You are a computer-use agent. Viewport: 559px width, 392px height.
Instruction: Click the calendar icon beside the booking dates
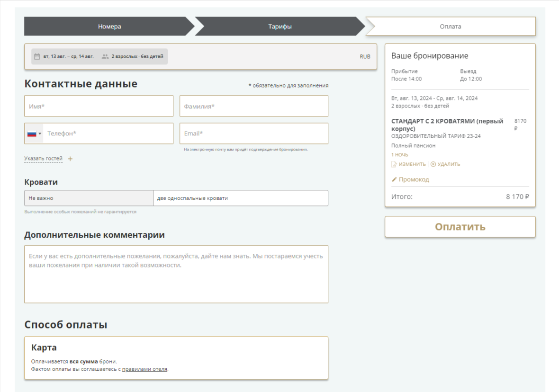coord(37,56)
